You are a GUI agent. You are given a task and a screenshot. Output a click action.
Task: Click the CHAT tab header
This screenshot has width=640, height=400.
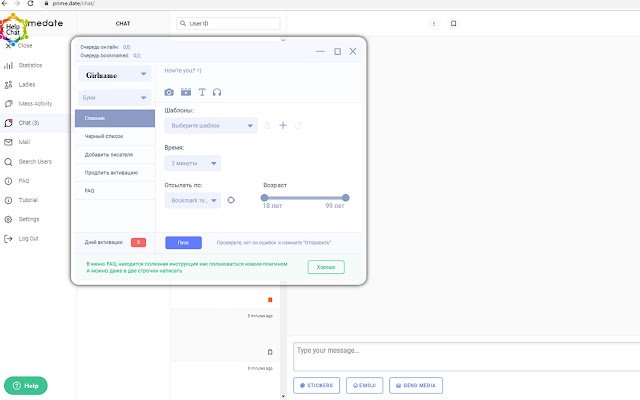123,24
